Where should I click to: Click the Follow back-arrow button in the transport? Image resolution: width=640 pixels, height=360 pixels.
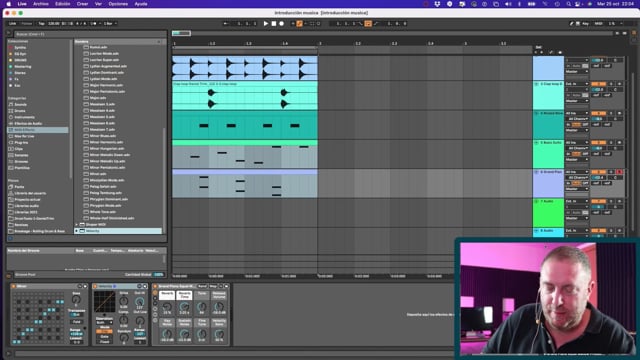click(226, 24)
